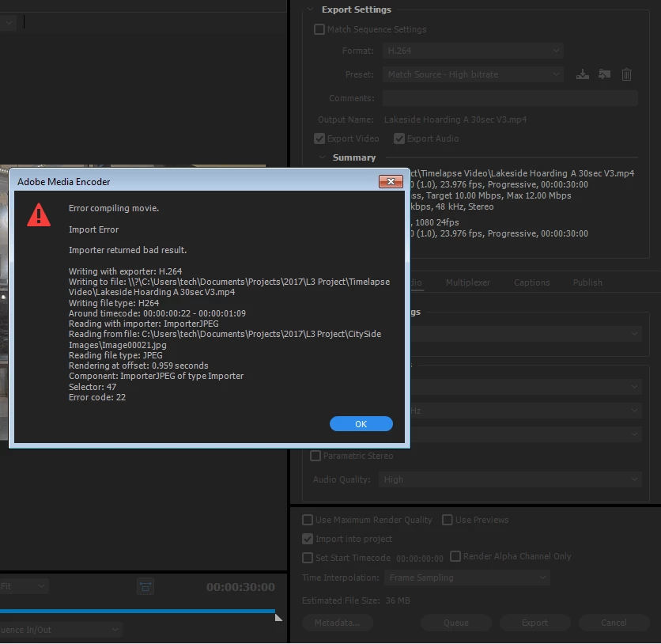Image resolution: width=661 pixels, height=644 pixels.
Task: Switch to the Captions tab
Action: coord(531,282)
